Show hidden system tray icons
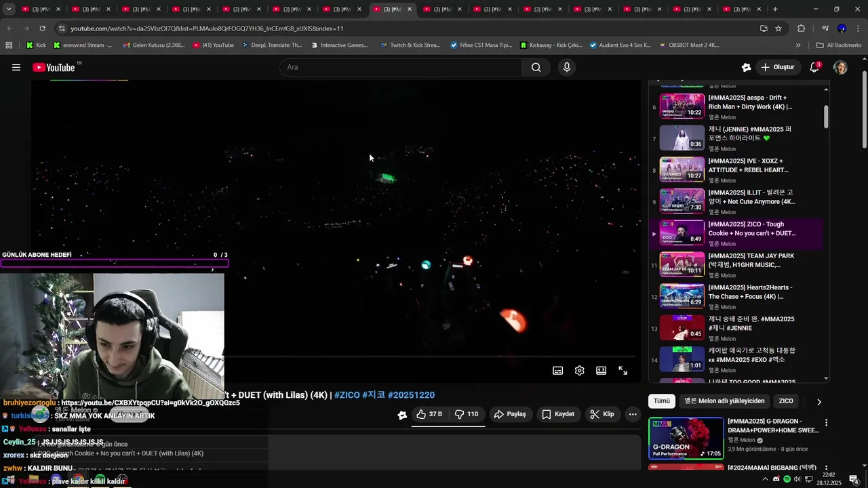Image resolution: width=868 pixels, height=488 pixels. [x=766, y=479]
